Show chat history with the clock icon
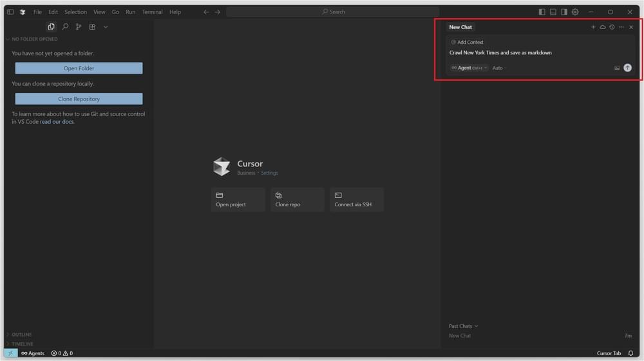 (x=612, y=27)
